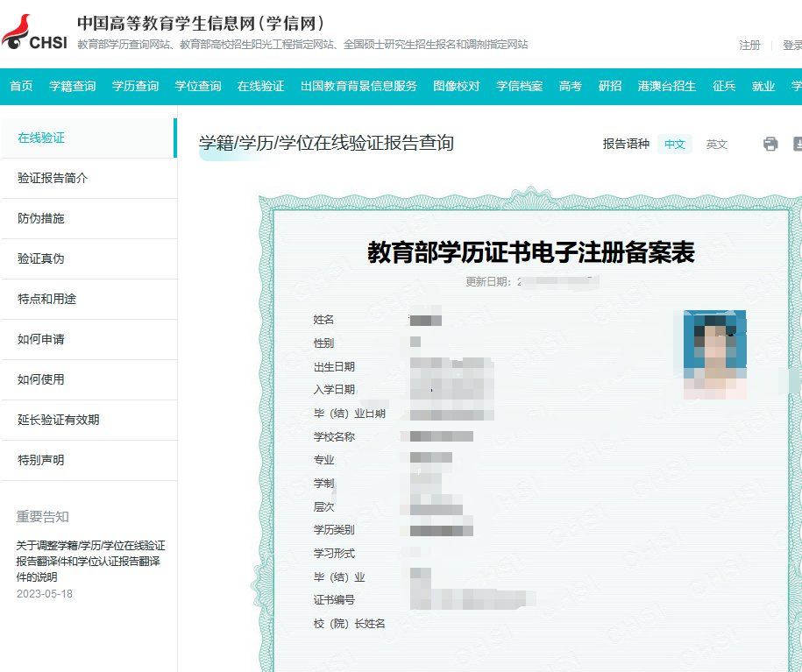
Task: Open 验证真伪 in the sidebar
Action: pyautogui.click(x=89, y=258)
